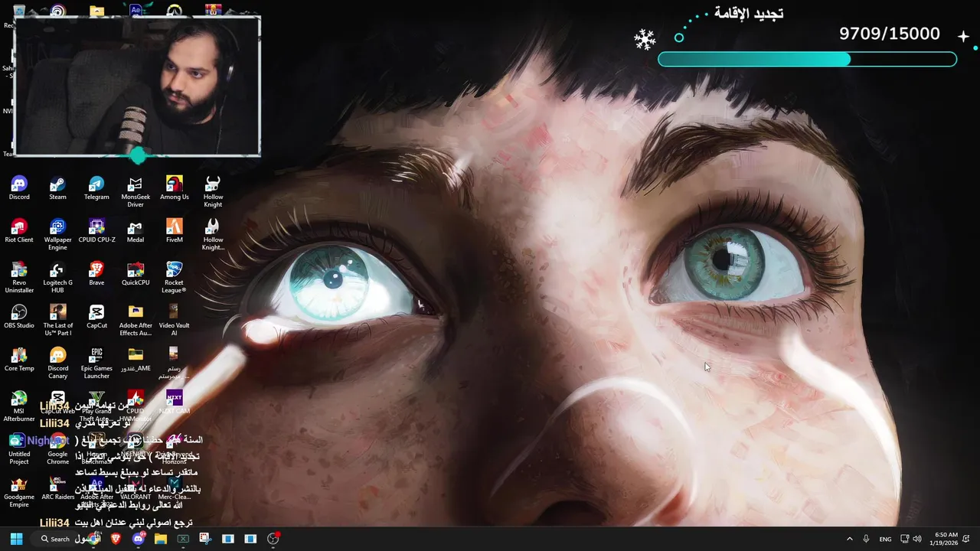The image size is (980, 551).
Task: Open the Windows Start menu
Action: (x=16, y=539)
